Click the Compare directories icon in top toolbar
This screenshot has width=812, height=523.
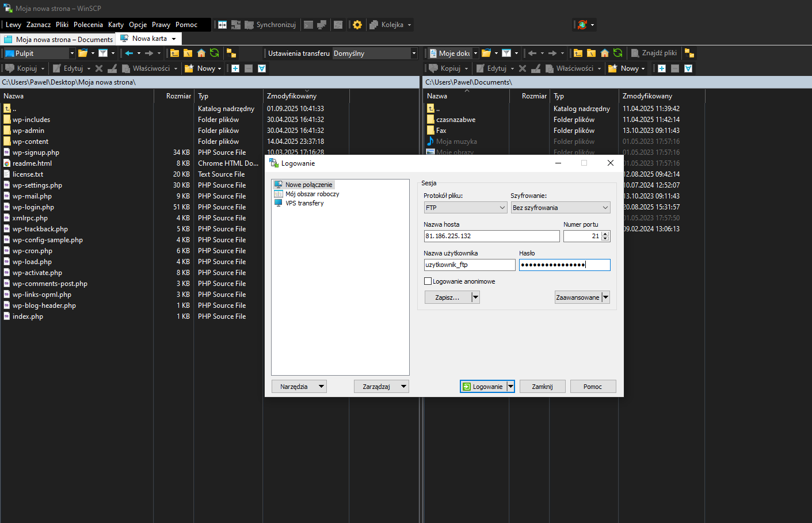pos(222,25)
